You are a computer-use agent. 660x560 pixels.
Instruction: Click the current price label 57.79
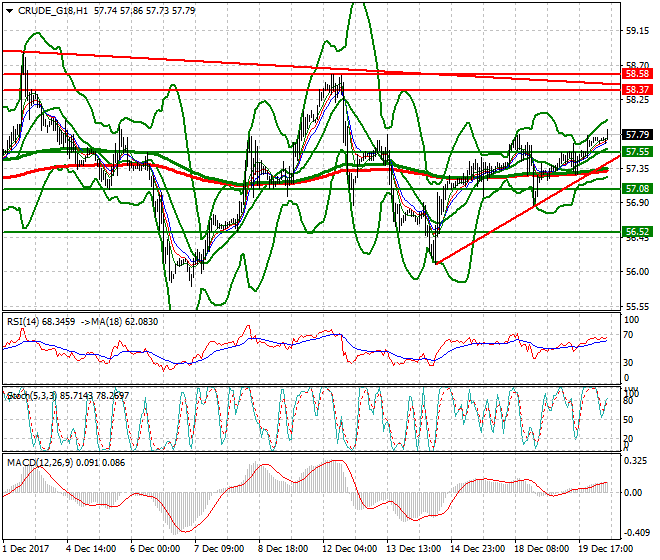point(637,135)
